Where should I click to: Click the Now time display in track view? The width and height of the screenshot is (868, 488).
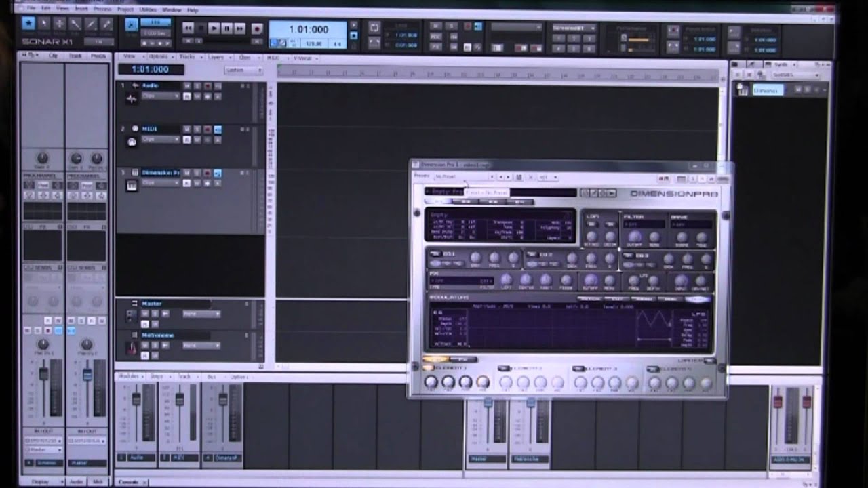(151, 70)
